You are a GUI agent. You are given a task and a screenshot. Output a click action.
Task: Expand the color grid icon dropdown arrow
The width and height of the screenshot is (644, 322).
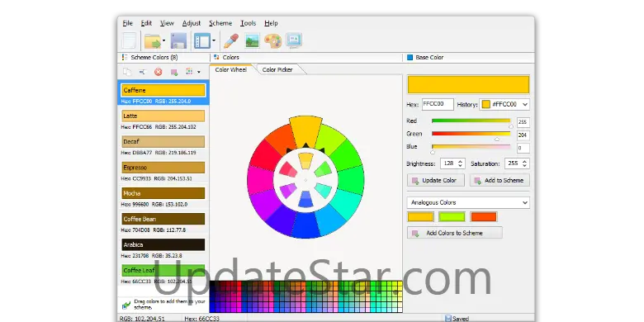pos(199,73)
